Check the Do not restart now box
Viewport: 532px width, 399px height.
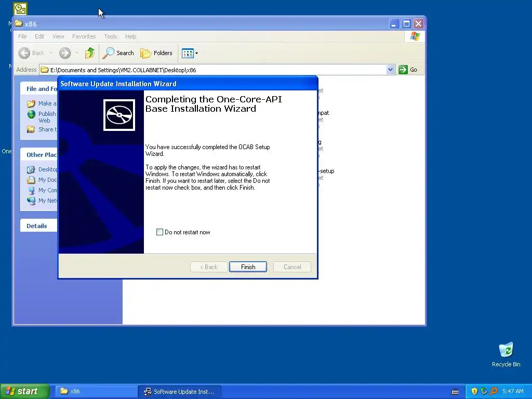coord(159,232)
